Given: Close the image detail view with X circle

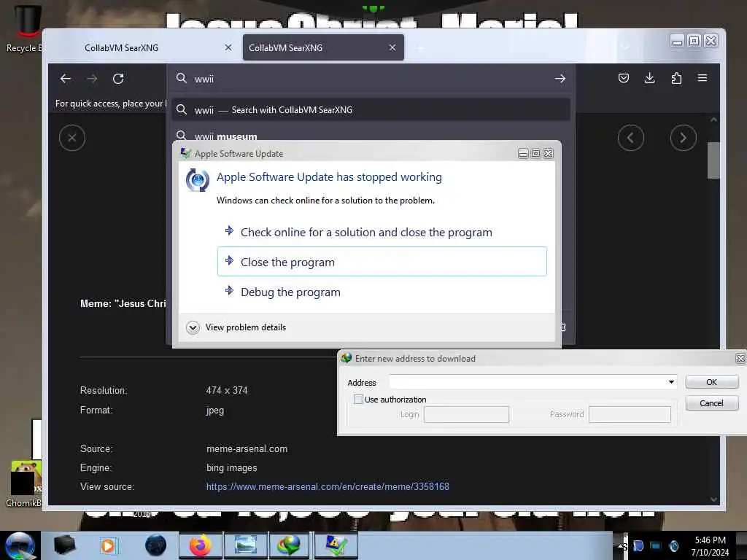Looking at the screenshot, I should 72,138.
